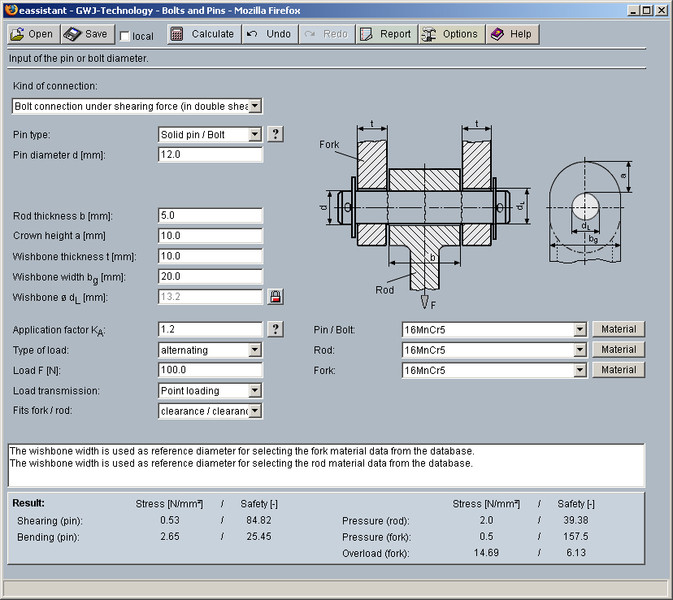
Task: Click the Load F input field
Action: (x=210, y=370)
